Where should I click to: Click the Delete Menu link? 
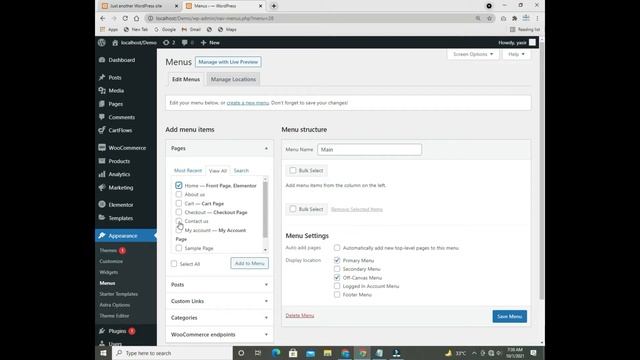coord(300,316)
